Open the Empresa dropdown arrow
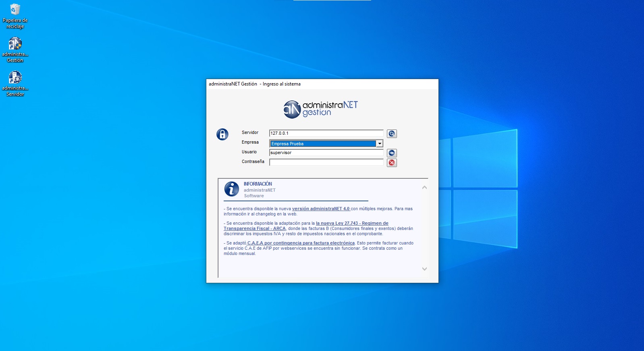Viewport: 644px width, 351px height. pos(379,144)
